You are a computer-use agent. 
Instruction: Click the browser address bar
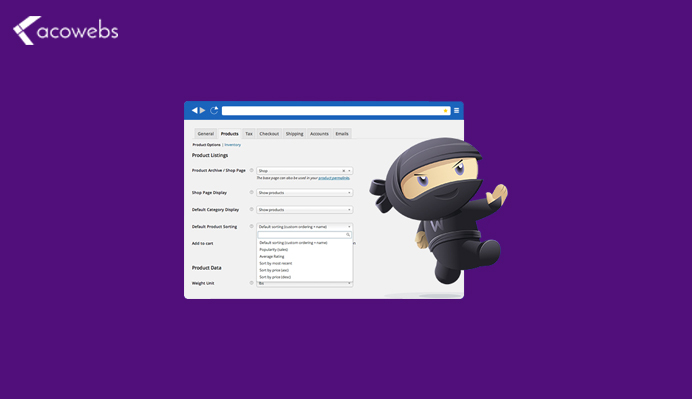[336, 111]
